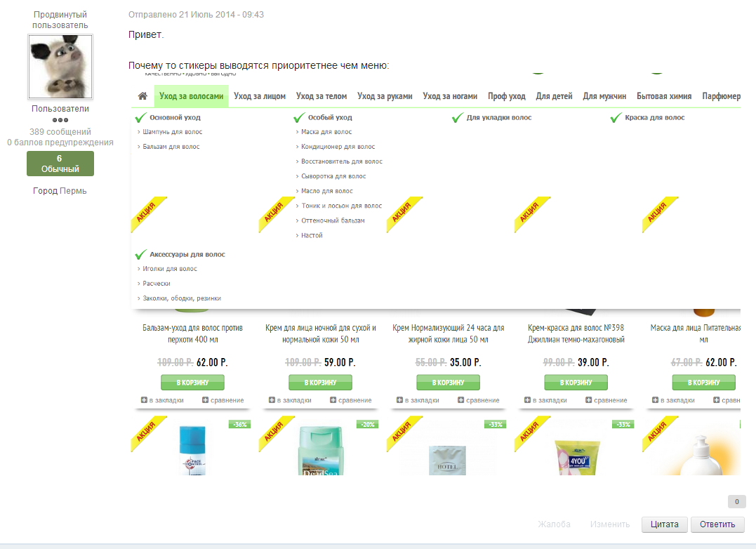Click Аксессуары для волос category heading
Image resolution: width=756 pixels, height=549 pixels.
[187, 255]
